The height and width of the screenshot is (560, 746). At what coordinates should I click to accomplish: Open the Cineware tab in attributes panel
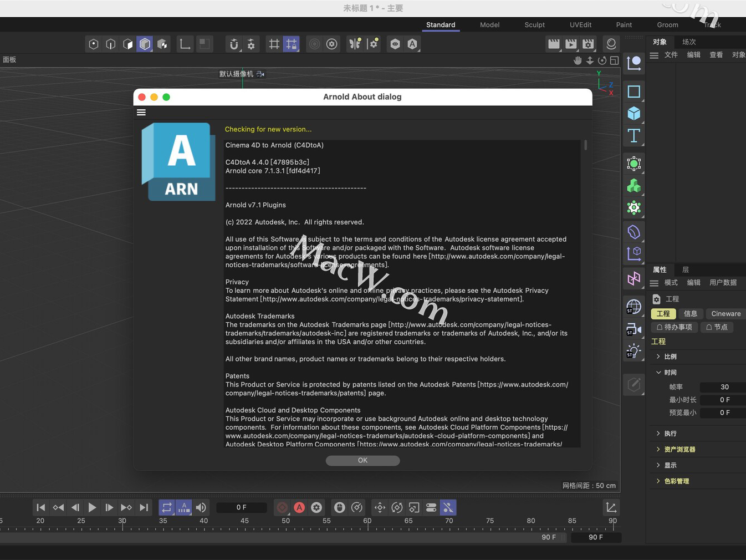[725, 313]
